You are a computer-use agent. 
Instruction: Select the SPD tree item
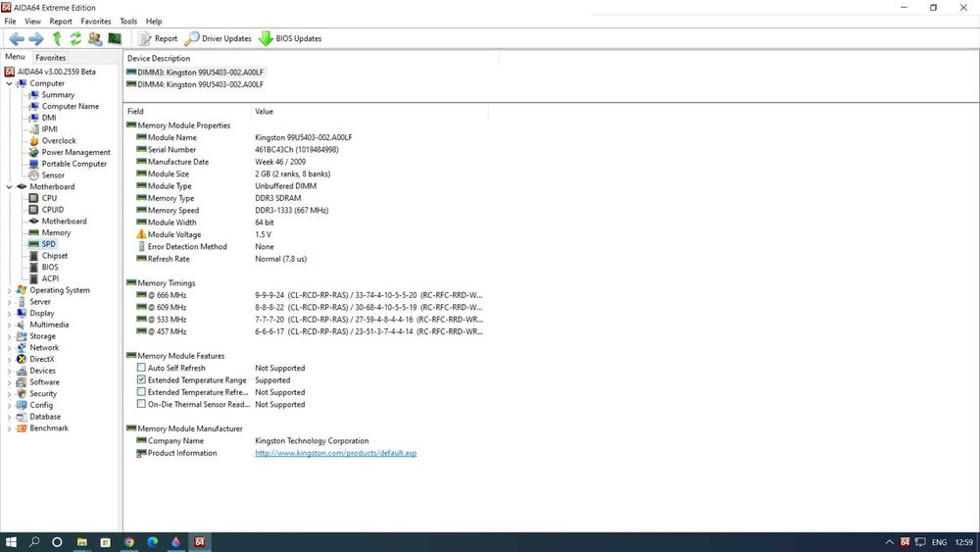click(x=49, y=244)
